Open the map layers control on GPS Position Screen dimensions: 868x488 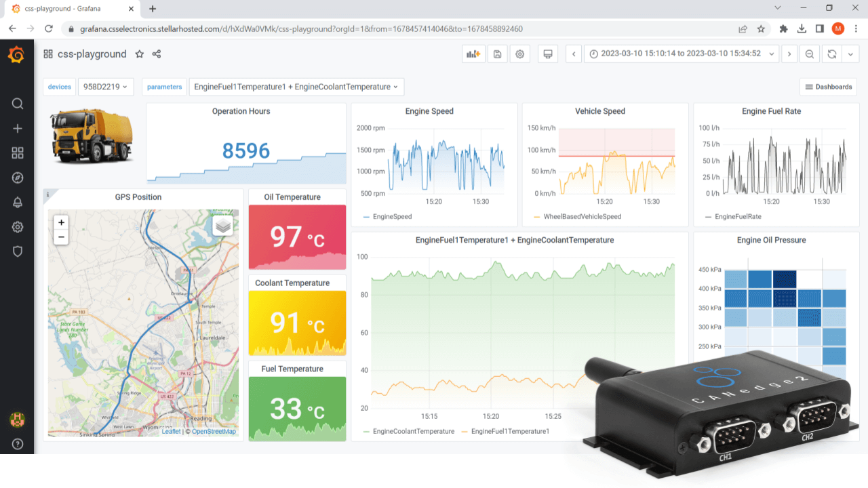[222, 227]
